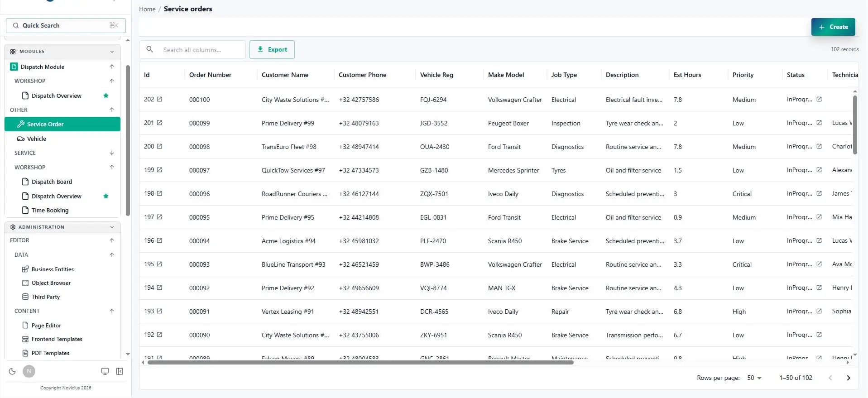Toggle favorite star on second Dispatch Overview
868x398 pixels.
106,196
